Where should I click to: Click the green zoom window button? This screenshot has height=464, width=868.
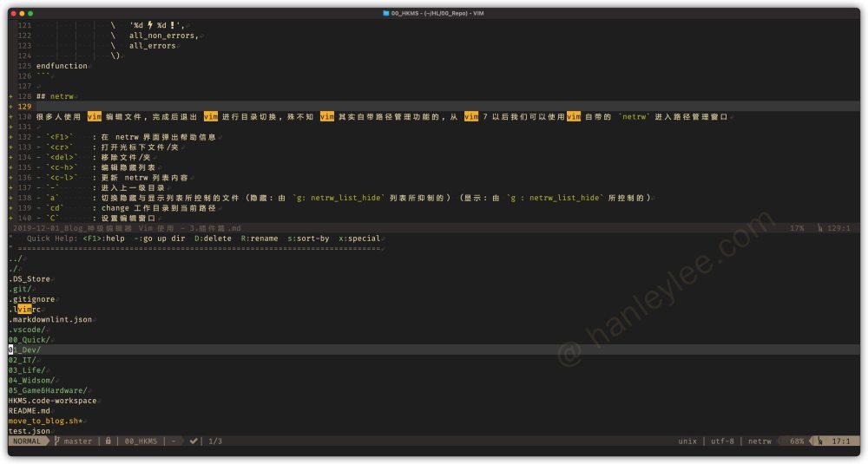(x=30, y=13)
